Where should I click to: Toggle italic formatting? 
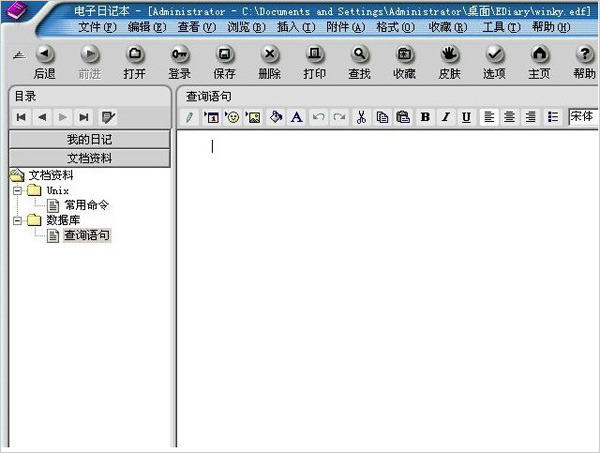click(x=445, y=117)
